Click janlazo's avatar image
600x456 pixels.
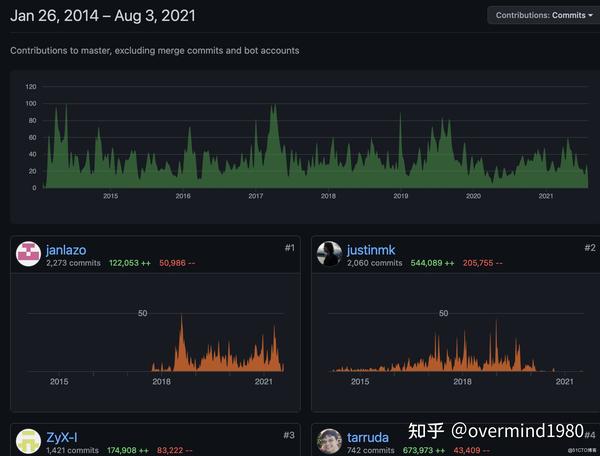point(28,254)
